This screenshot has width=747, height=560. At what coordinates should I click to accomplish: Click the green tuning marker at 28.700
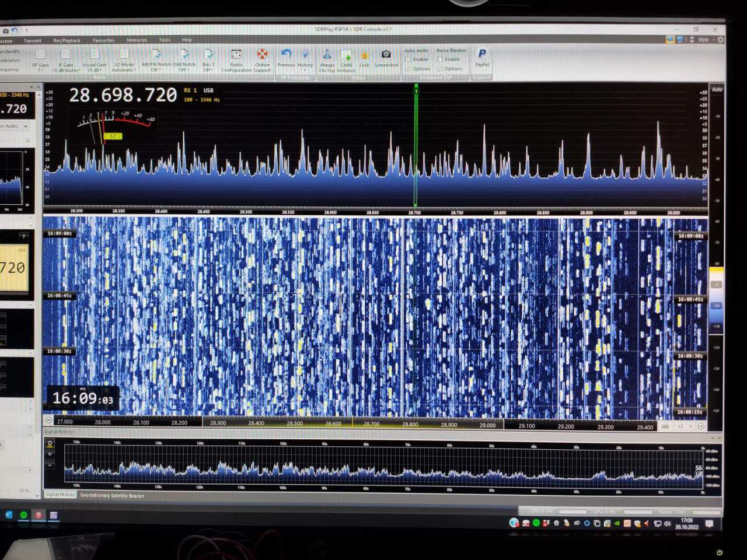(416, 146)
